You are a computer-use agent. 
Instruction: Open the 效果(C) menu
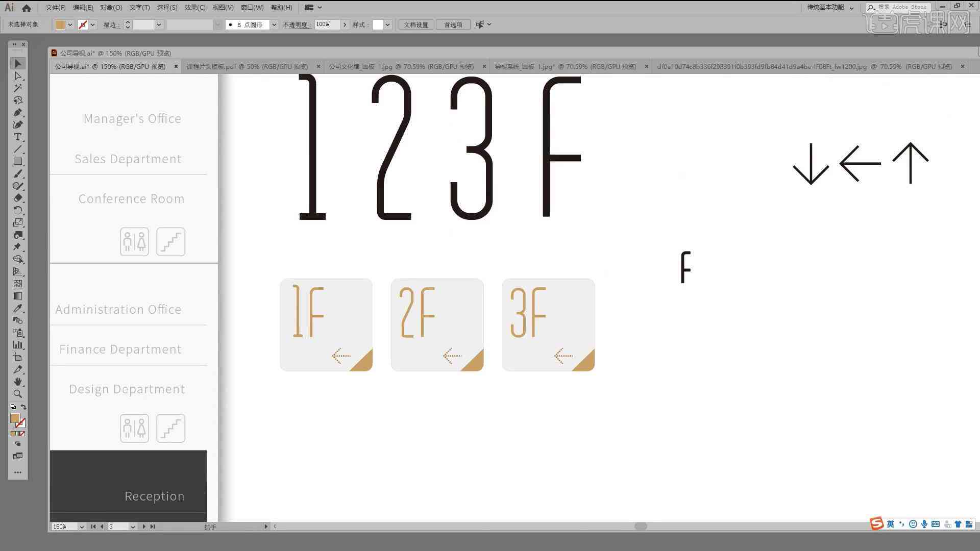pyautogui.click(x=195, y=8)
